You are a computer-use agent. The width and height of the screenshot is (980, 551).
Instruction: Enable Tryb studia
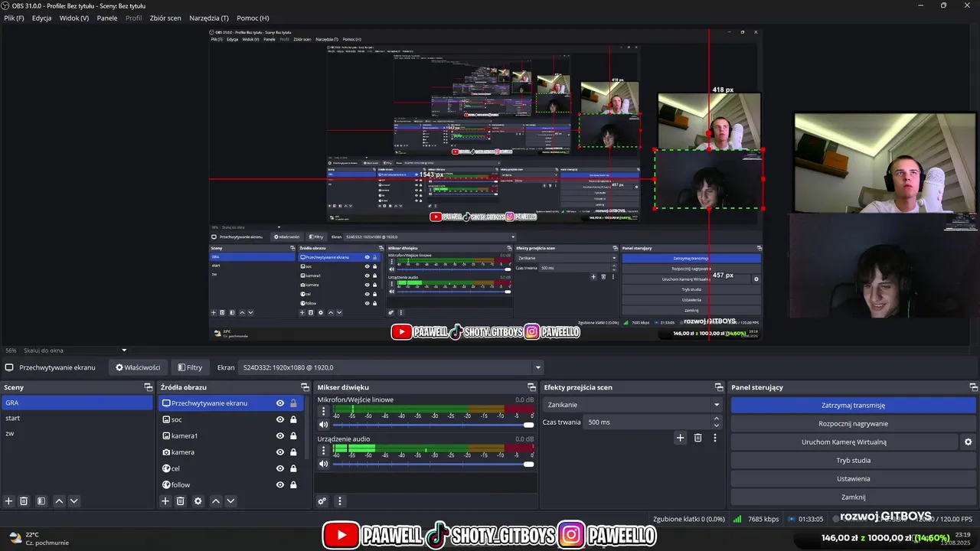coord(853,461)
